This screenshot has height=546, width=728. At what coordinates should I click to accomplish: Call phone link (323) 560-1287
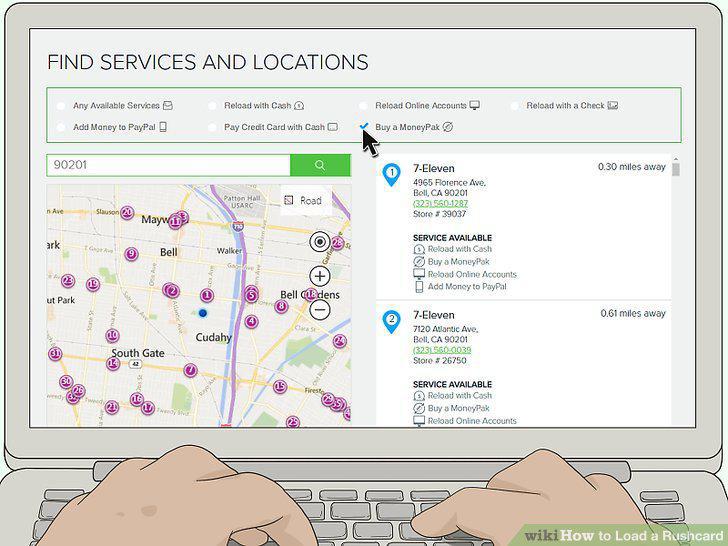440,203
